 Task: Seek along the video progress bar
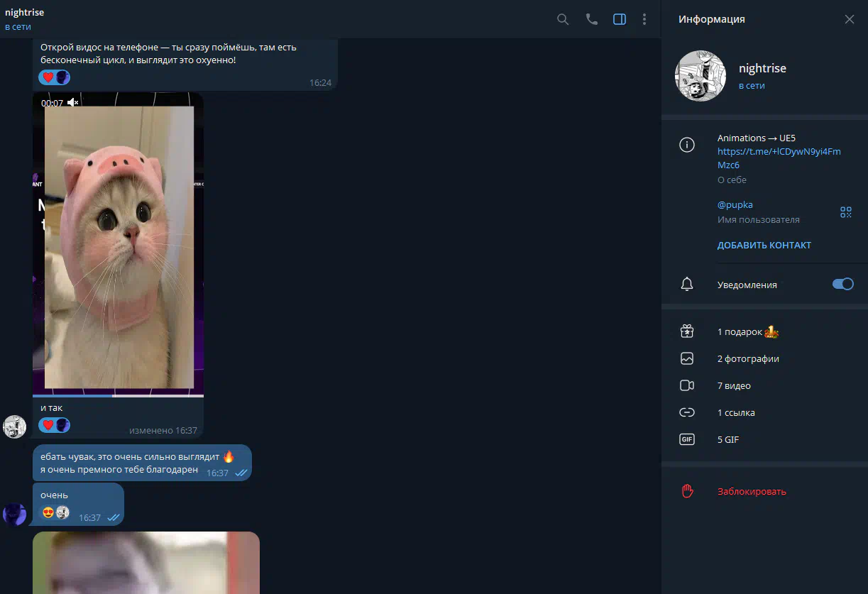[118, 396]
